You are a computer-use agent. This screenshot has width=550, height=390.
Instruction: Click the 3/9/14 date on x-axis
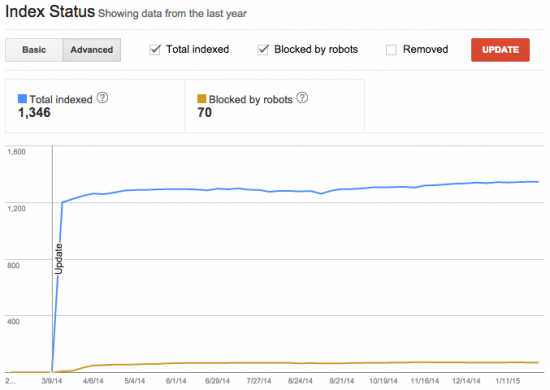[52, 381]
